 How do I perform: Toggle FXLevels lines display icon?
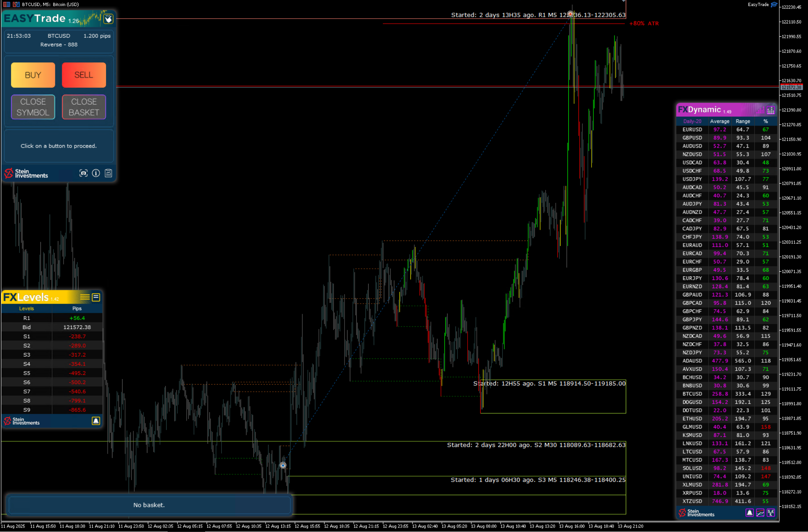(x=85, y=297)
